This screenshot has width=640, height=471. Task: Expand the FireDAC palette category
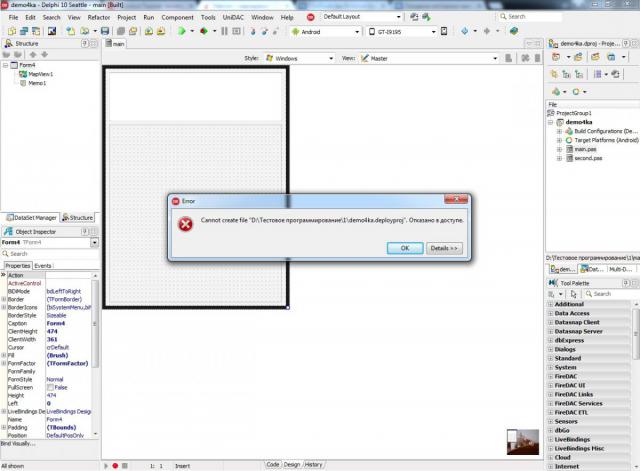point(550,376)
